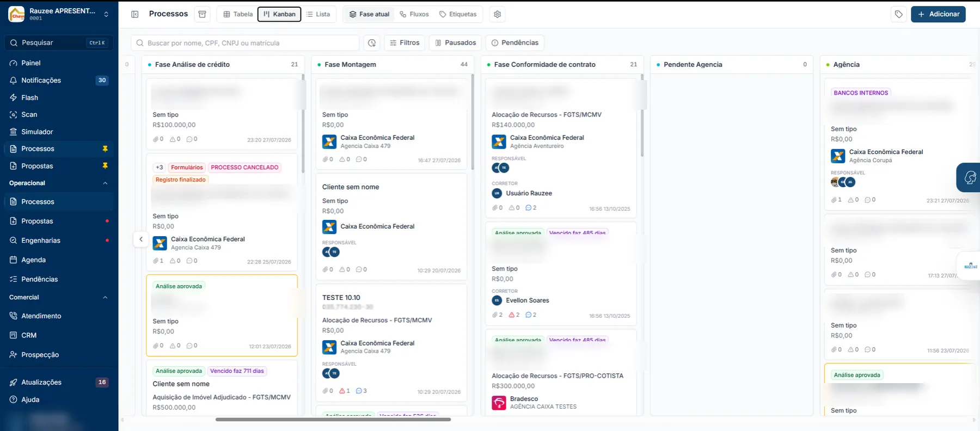Click the horizontal kanban scrollbar

pyautogui.click(x=333, y=420)
